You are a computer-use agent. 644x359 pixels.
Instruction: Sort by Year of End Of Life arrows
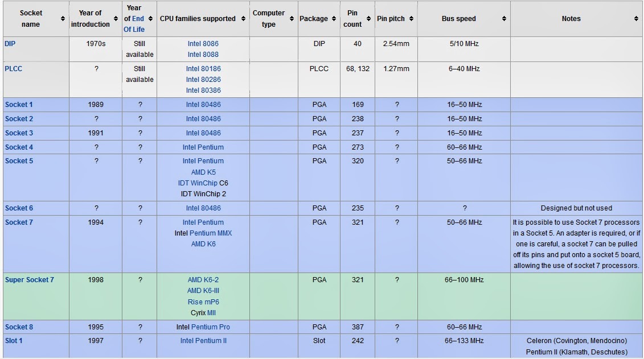point(150,18)
